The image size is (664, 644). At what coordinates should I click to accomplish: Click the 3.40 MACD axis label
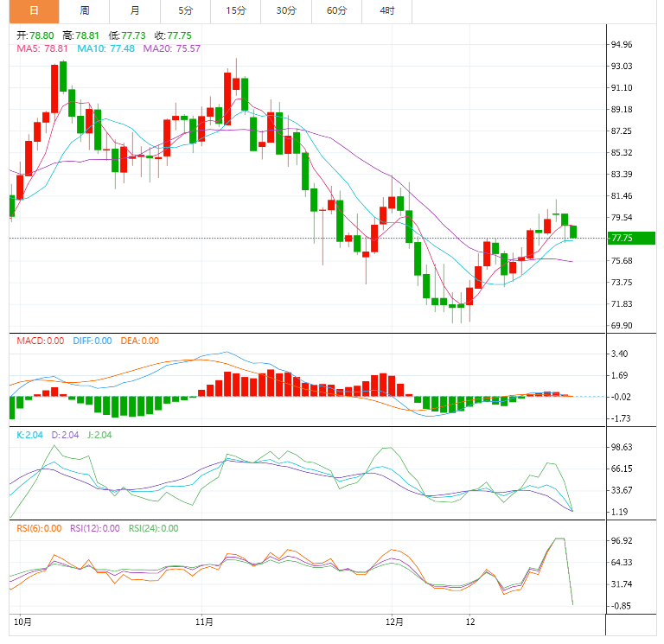coord(619,354)
